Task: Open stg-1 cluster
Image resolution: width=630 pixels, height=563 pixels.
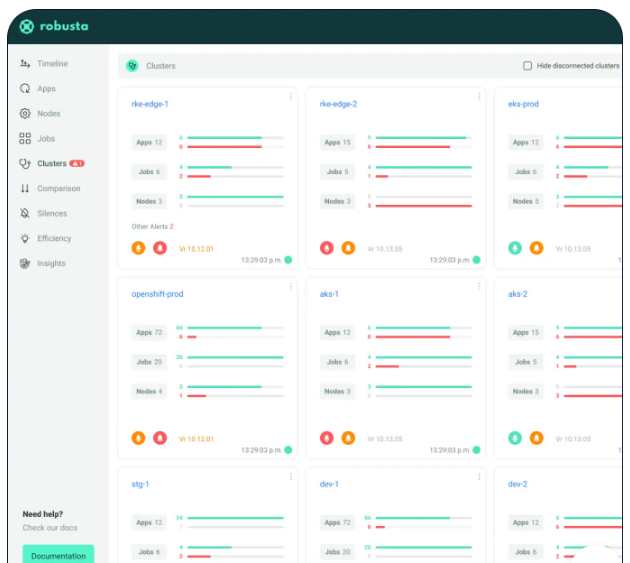Action: 140,484
